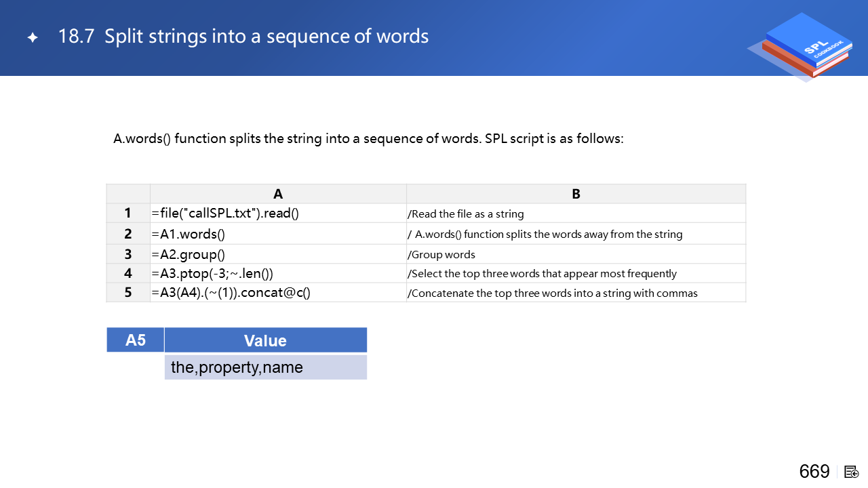Viewport: 868px width, 488px height.
Task: Click the A5 label in the result table
Action: click(136, 340)
